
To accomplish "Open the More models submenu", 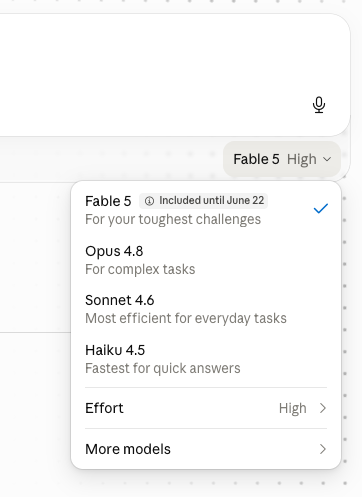I will point(206,449).
